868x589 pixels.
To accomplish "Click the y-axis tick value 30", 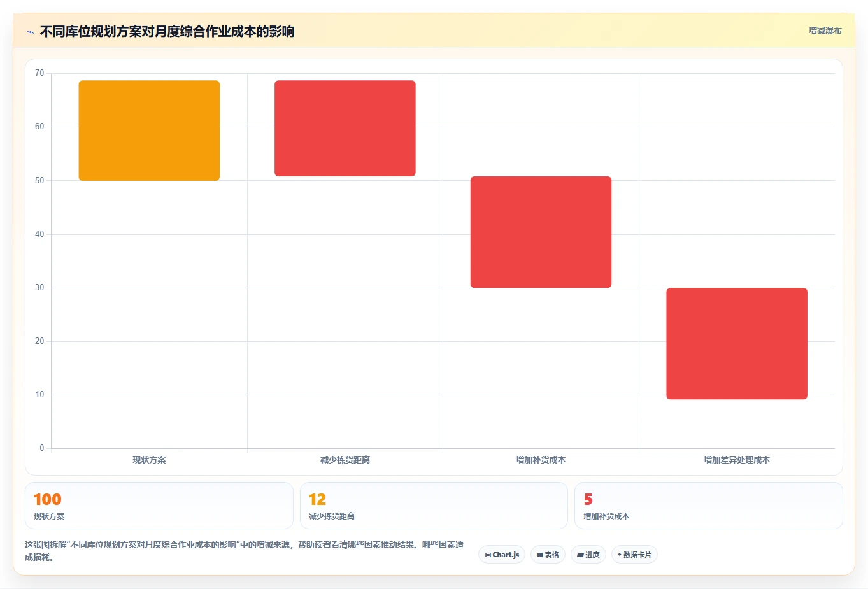I will coord(39,288).
